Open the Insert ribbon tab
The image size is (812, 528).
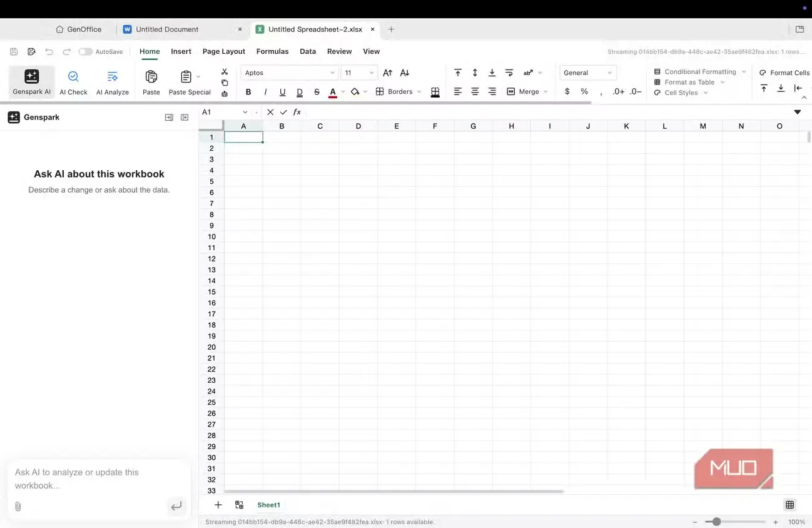click(181, 51)
